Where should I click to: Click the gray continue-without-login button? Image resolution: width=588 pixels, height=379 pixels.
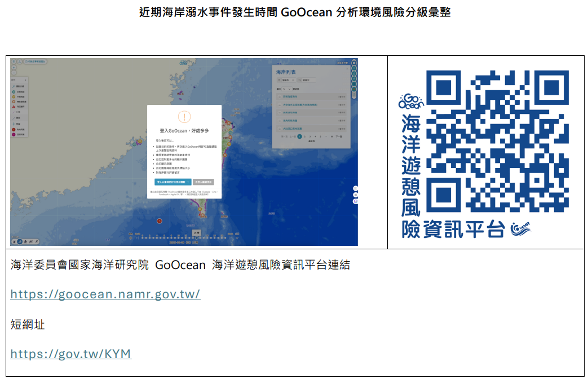(x=204, y=182)
